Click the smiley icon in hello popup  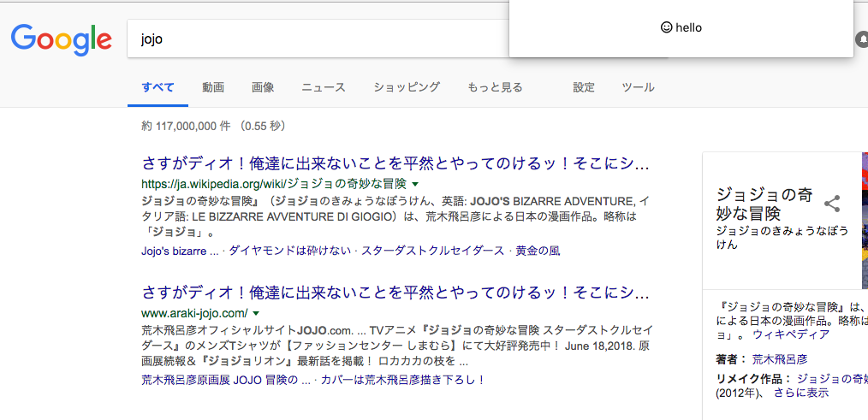click(667, 27)
